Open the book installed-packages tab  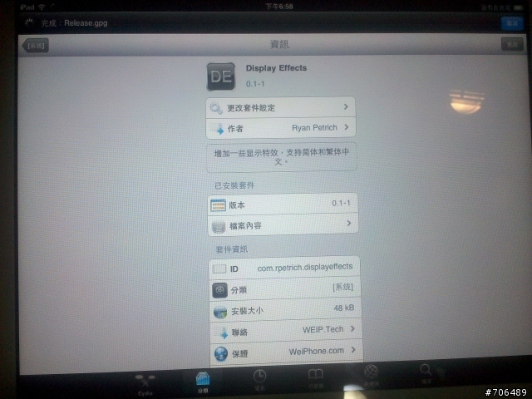tap(316, 378)
